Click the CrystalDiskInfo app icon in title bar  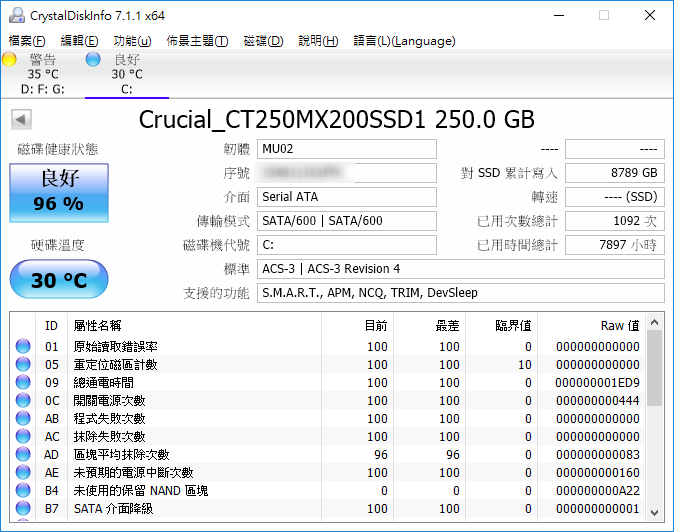(x=17, y=15)
